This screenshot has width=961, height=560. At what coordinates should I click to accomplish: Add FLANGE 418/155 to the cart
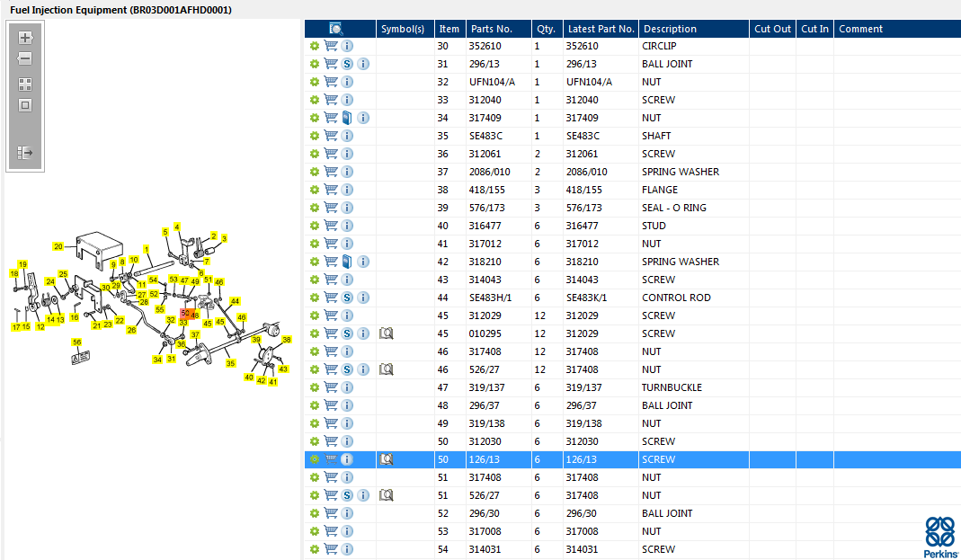330,190
